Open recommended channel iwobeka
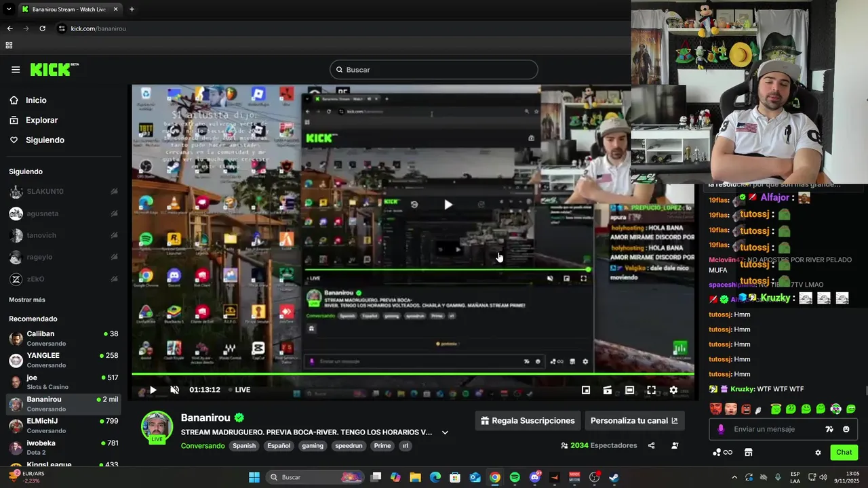Screen dimensions: 868x488 [64, 447]
